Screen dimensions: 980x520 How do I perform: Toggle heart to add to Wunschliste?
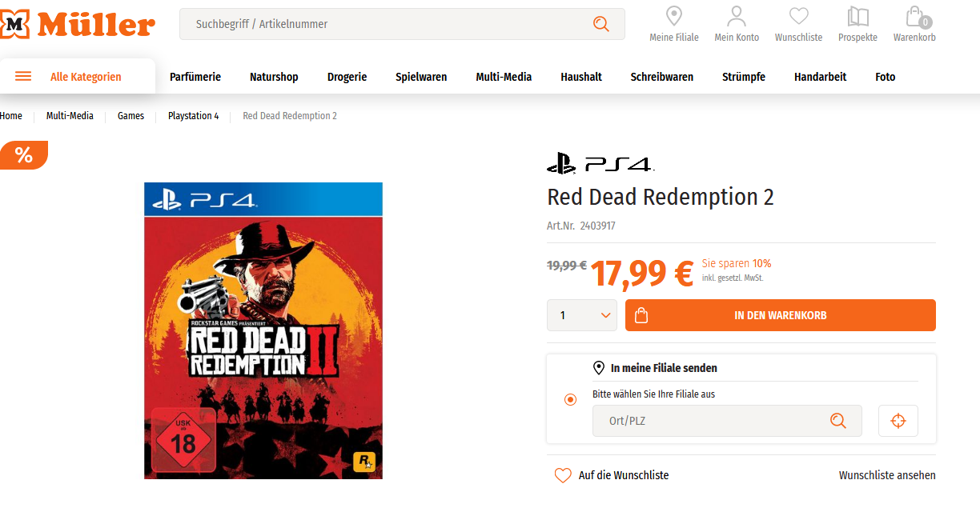(x=563, y=475)
